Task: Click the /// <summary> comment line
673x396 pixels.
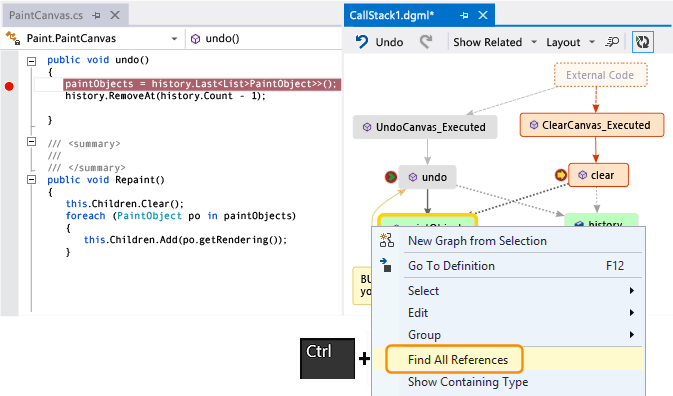Action: coord(84,144)
